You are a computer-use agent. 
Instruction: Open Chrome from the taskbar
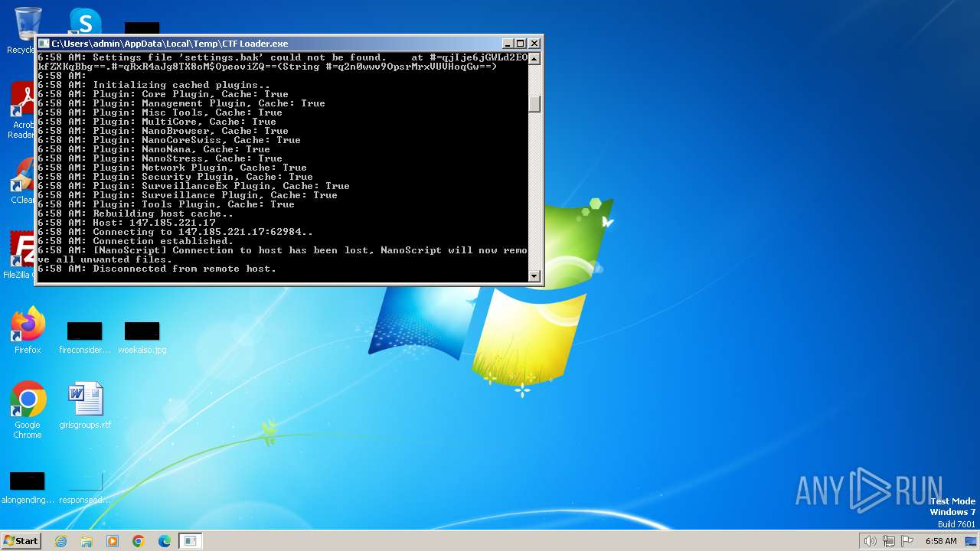click(x=139, y=541)
